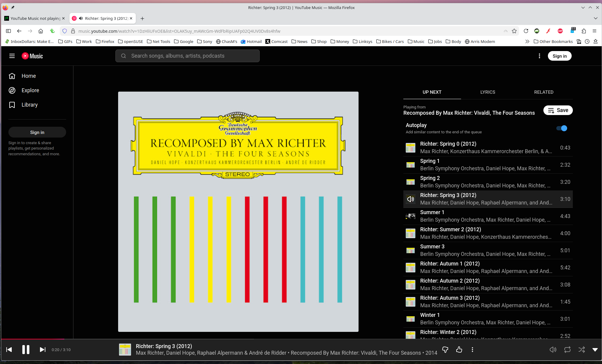The height and width of the screenshot is (364, 602).
Task: Turn off the Autoplay switch
Action: click(561, 128)
